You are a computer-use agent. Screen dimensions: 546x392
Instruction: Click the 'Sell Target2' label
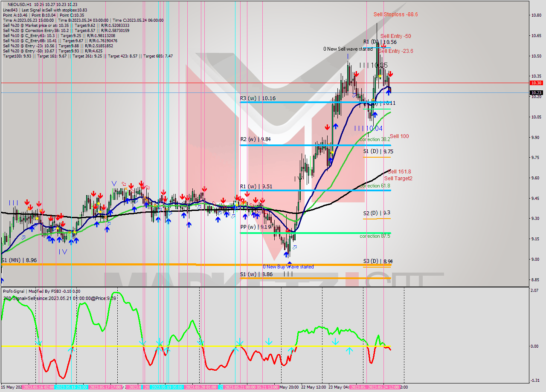click(398, 179)
